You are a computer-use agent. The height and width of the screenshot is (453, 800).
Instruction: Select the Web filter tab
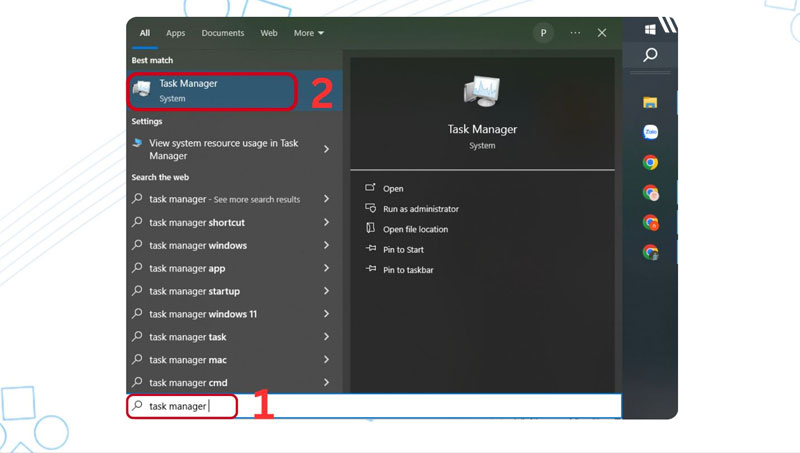click(x=269, y=33)
